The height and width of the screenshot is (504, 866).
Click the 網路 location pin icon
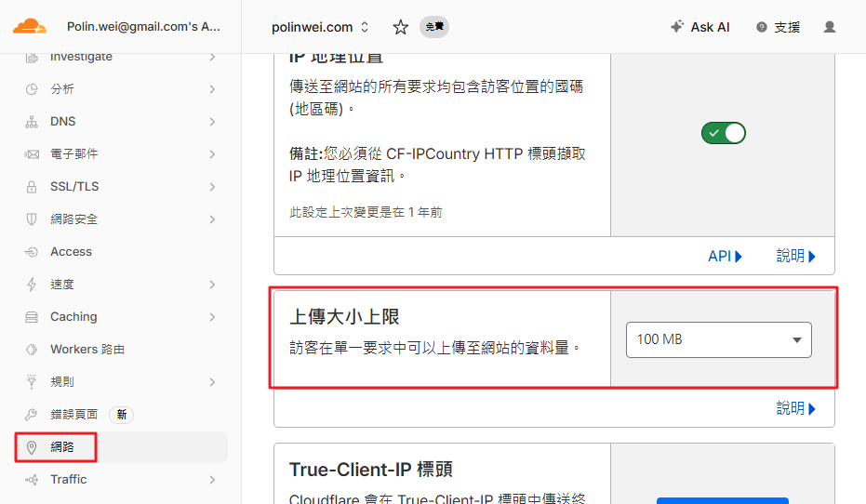pos(32,447)
